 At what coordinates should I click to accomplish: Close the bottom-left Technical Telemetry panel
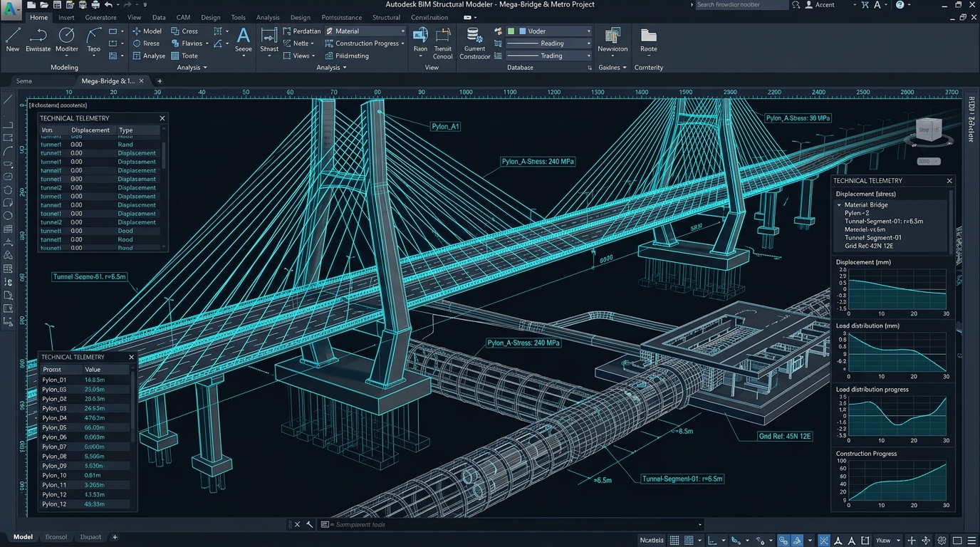click(132, 357)
